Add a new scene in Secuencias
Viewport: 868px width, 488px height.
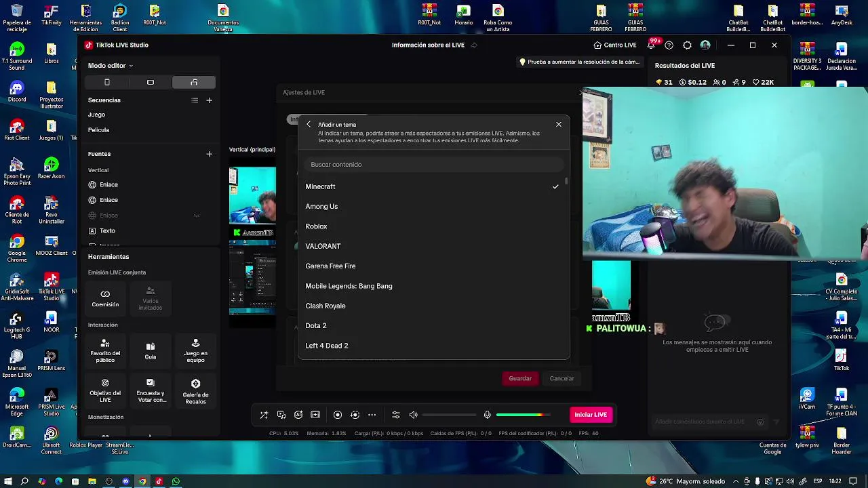point(209,100)
